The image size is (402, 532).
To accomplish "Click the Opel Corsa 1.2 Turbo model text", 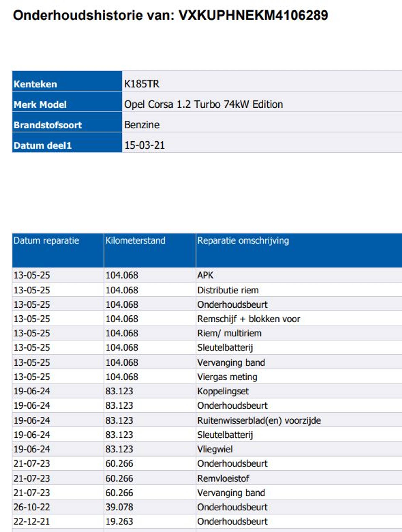I will (203, 104).
